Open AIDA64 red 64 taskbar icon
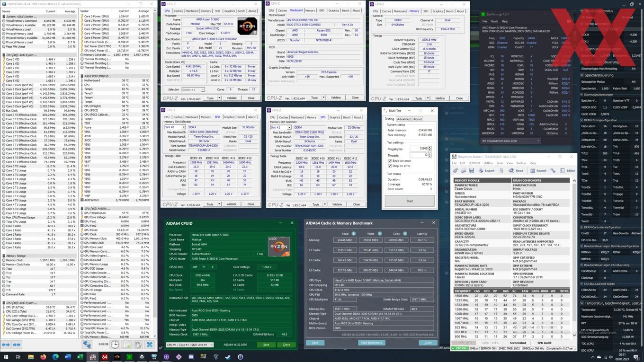The height and width of the screenshot is (362, 644). [x=105, y=357]
